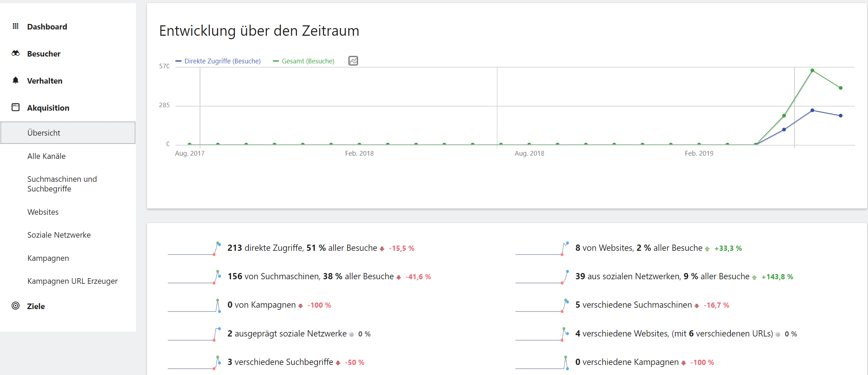This screenshot has height=375, width=868.
Task: Click sparkline for 39 aus sozialen Netzwerken
Action: (x=542, y=277)
